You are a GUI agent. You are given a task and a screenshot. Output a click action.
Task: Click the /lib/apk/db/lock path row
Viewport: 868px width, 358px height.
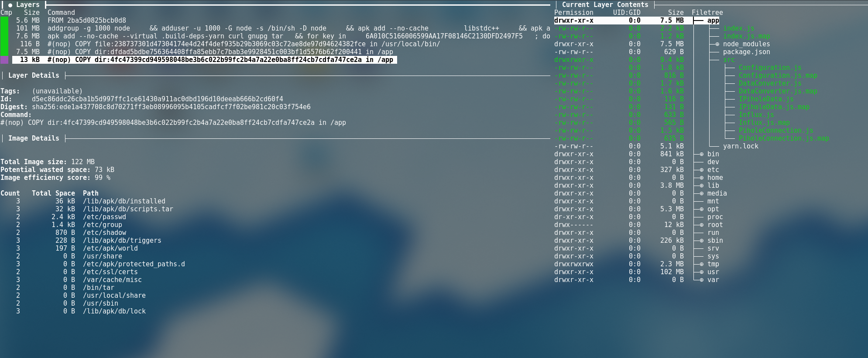coord(114,311)
